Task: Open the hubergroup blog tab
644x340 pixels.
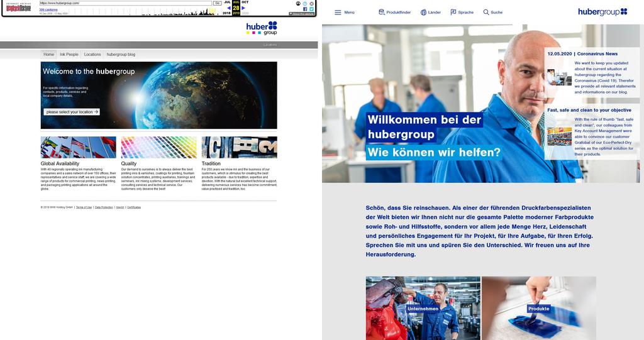Action: [x=121, y=54]
